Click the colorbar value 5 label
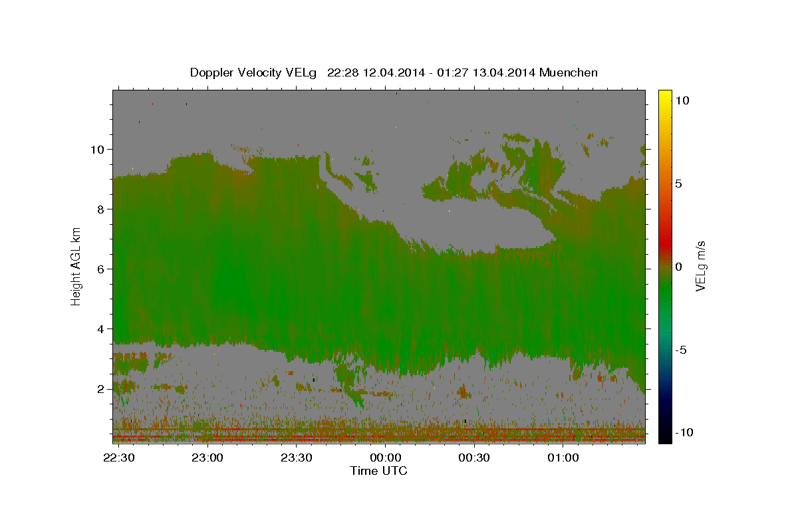 pos(678,184)
